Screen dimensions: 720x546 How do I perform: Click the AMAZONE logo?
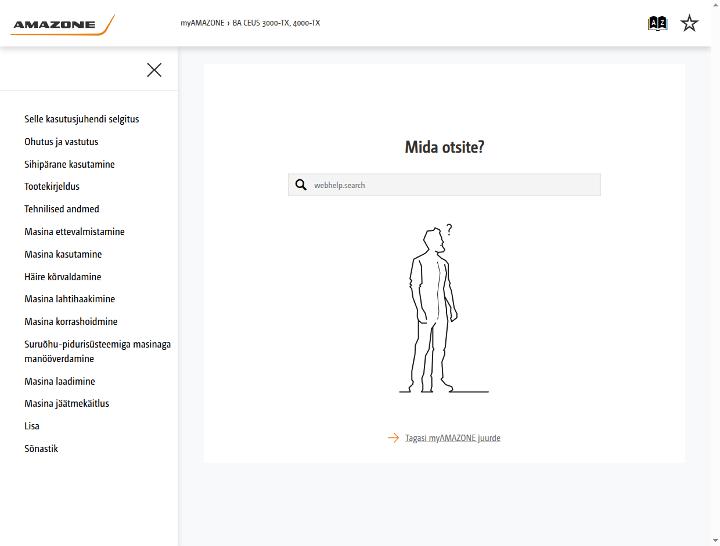click(x=62, y=25)
